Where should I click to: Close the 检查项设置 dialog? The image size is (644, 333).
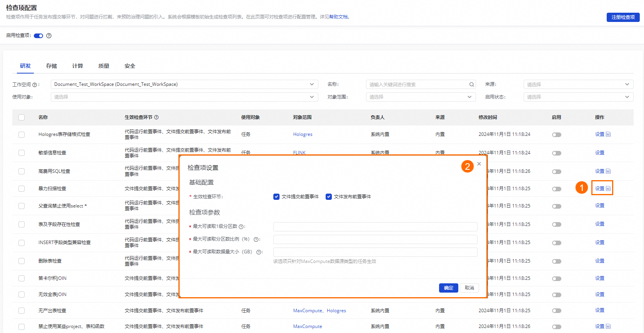click(479, 164)
